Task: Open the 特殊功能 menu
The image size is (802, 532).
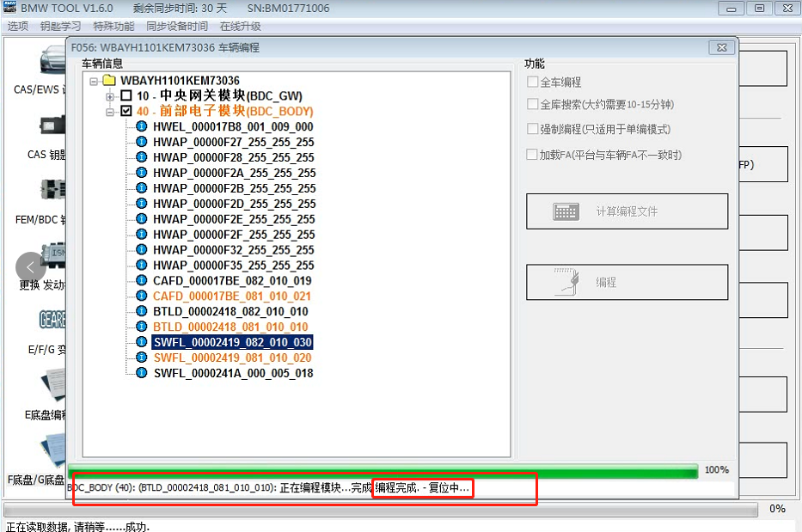Action: 113,26
